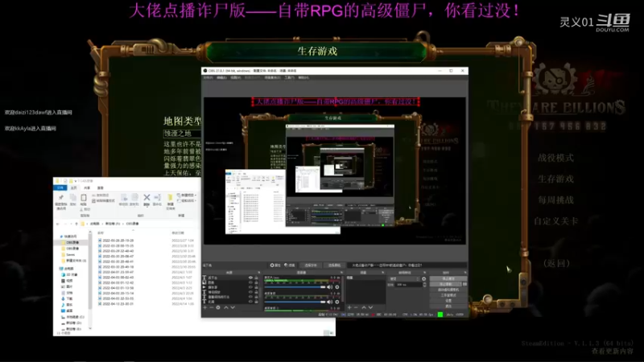
Task: Open 设置 button in OBS controls
Action: 448,300
